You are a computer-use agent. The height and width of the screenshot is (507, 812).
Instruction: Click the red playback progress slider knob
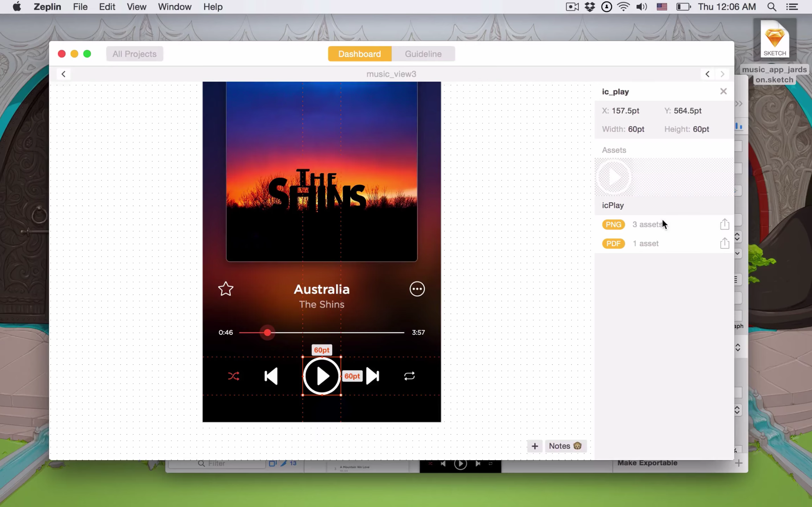267,333
